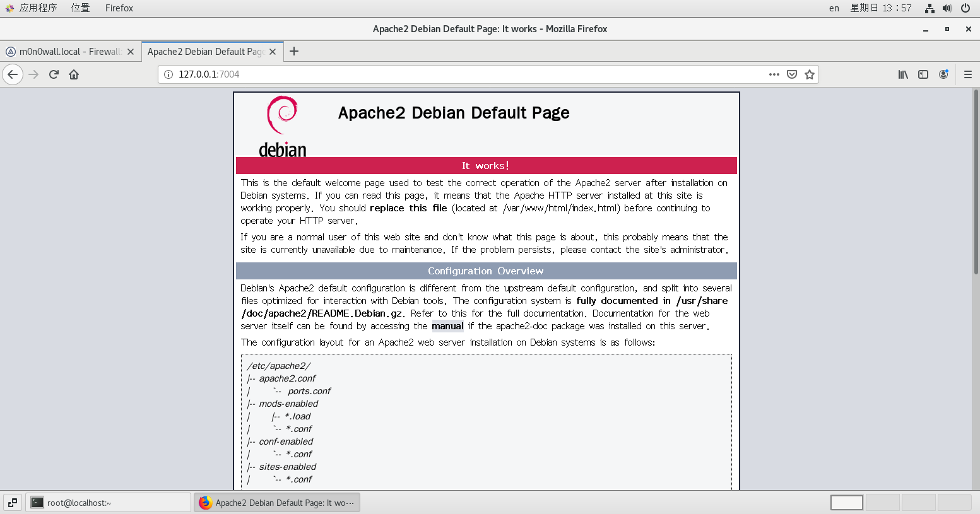The image size is (980, 514).
Task: Click the forward navigation arrow
Action: click(33, 74)
